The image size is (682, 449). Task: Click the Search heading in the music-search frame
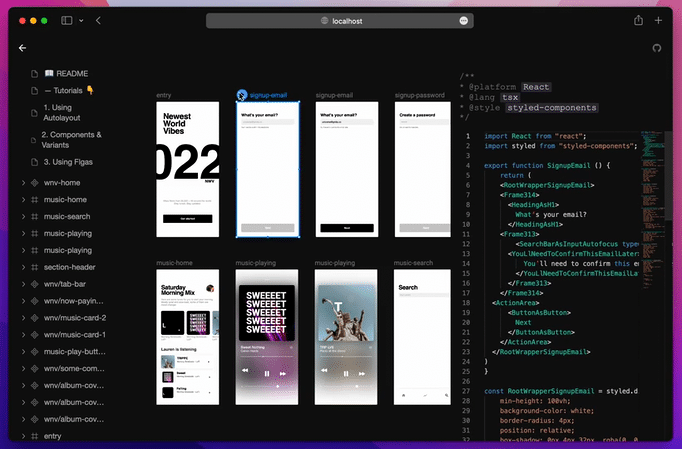pyautogui.click(x=408, y=287)
